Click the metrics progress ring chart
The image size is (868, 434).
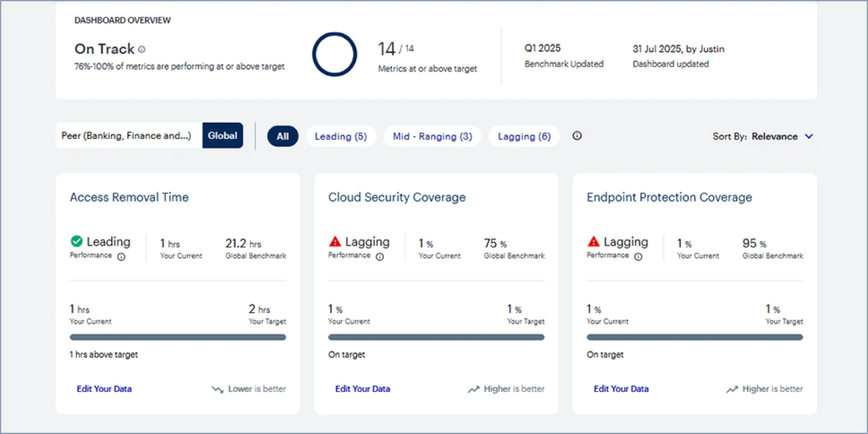click(335, 55)
